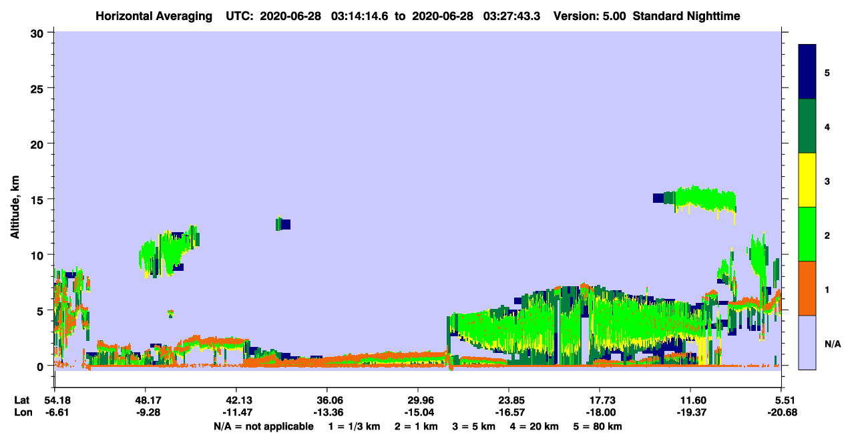The height and width of the screenshot is (445, 868).
Task: Click the '2 = 1 km' legend text
Action: [417, 426]
